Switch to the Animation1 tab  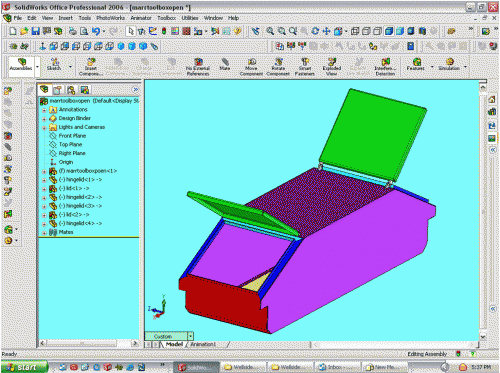point(203,344)
